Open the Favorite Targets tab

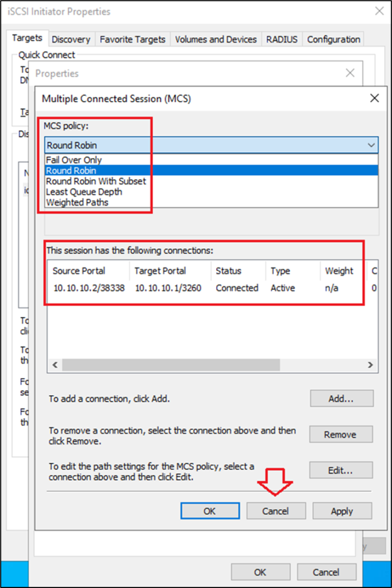point(132,40)
